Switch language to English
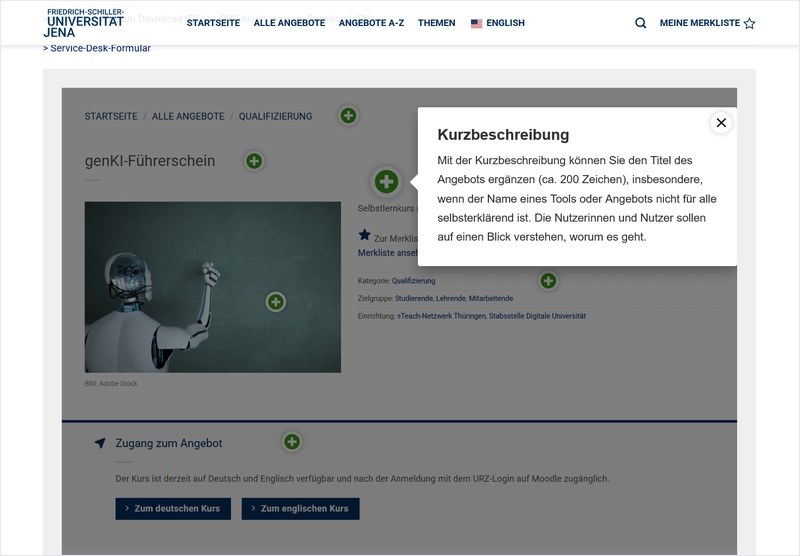 (497, 23)
